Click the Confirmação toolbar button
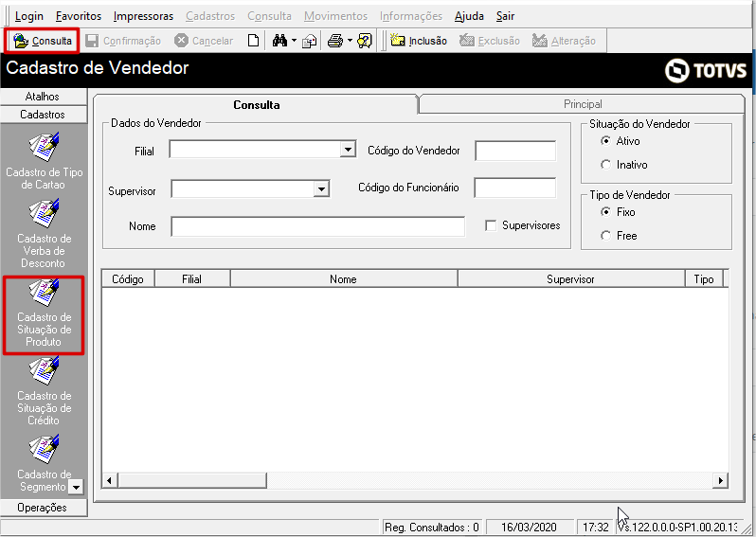756x537 pixels. click(123, 41)
